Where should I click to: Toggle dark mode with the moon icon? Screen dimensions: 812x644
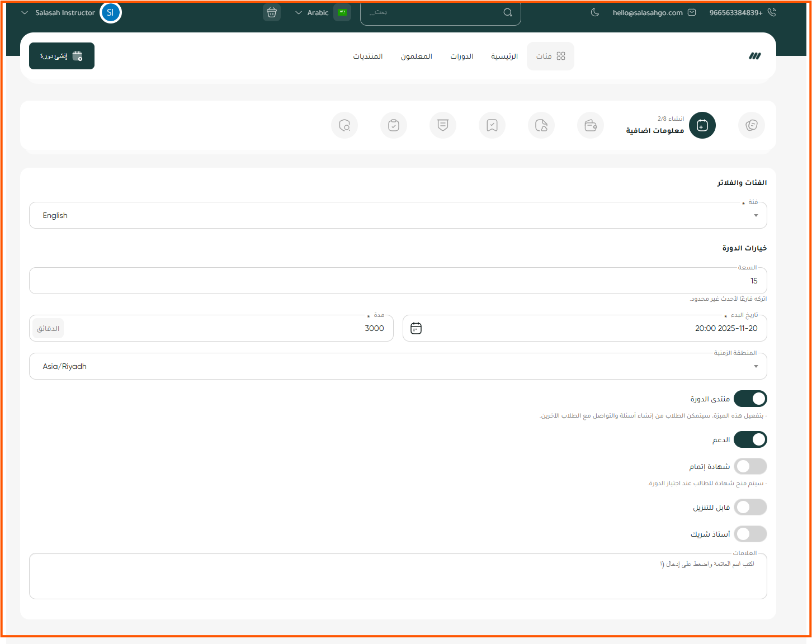pos(595,12)
